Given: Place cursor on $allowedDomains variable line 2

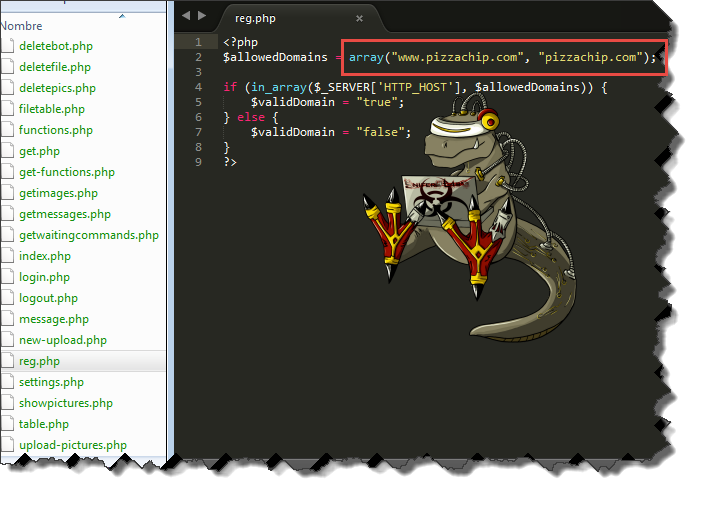Looking at the screenshot, I should (275, 57).
